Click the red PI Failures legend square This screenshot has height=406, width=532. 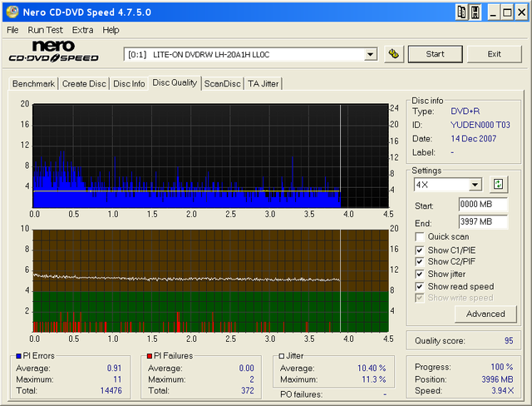click(150, 356)
